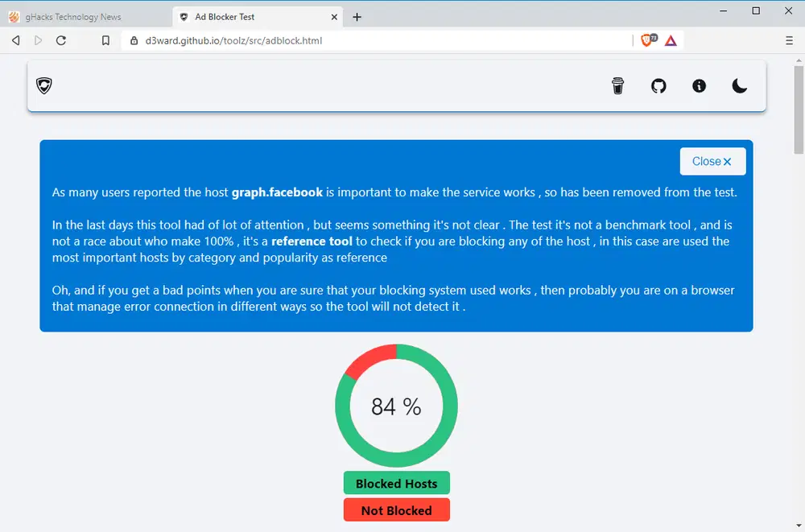This screenshot has height=532, width=805.
Task: Close the blue notice banner
Action: (712, 162)
